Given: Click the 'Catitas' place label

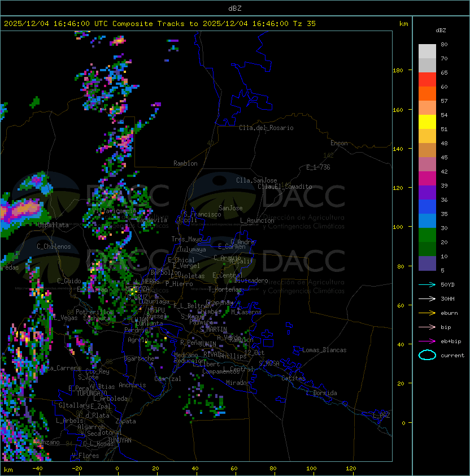Looking at the screenshot, I should tap(293, 378).
